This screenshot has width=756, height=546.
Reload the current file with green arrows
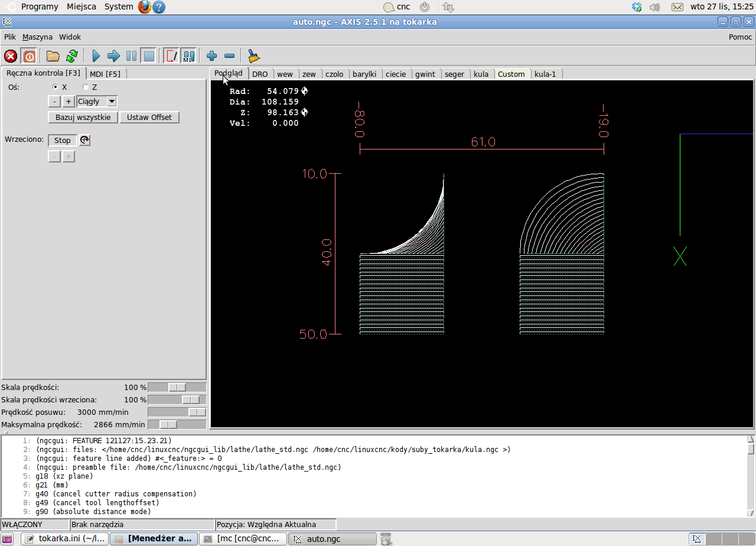tap(71, 56)
